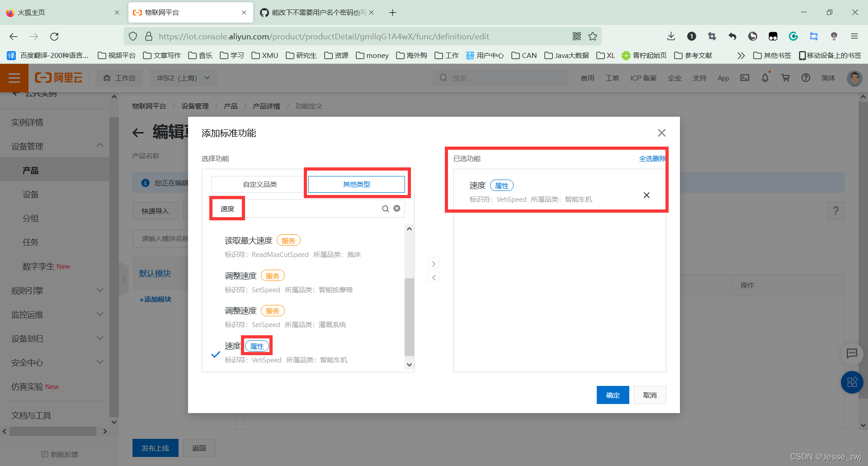Launch CloudShell via the terminal icon
Viewport: 868px width, 466px height.
[745, 77]
